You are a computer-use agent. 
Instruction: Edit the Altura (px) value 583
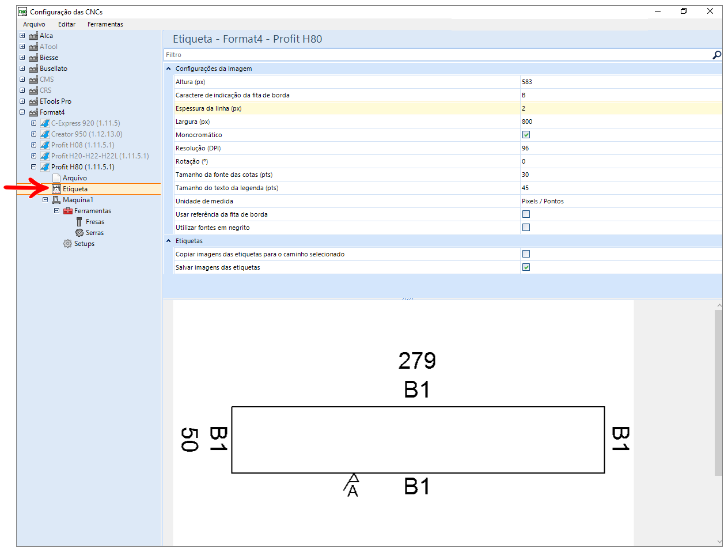(x=621, y=82)
